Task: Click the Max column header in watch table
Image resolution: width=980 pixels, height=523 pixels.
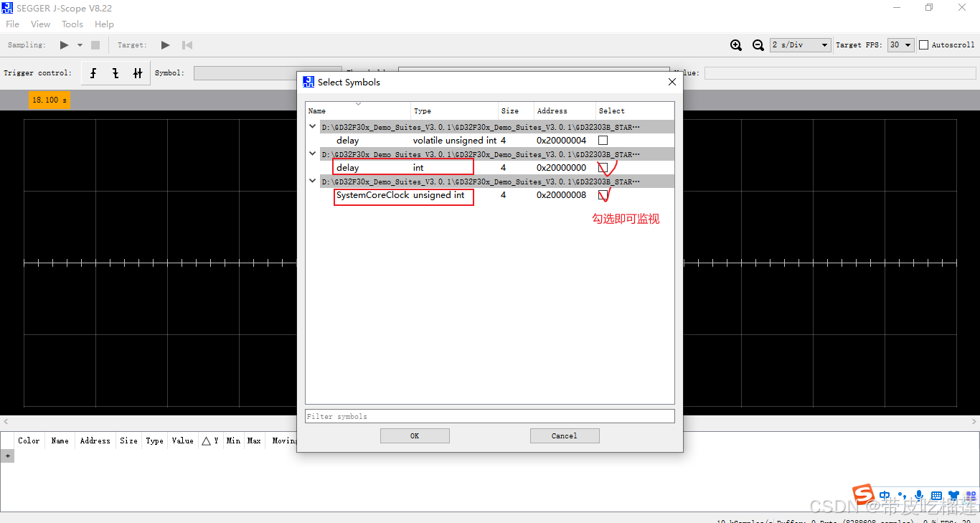Action: click(x=254, y=440)
